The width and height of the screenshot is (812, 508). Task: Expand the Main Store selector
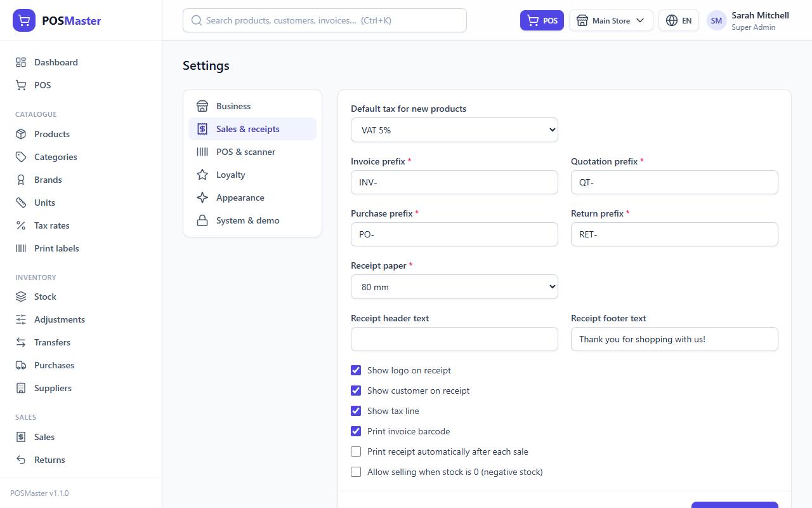pyautogui.click(x=611, y=20)
